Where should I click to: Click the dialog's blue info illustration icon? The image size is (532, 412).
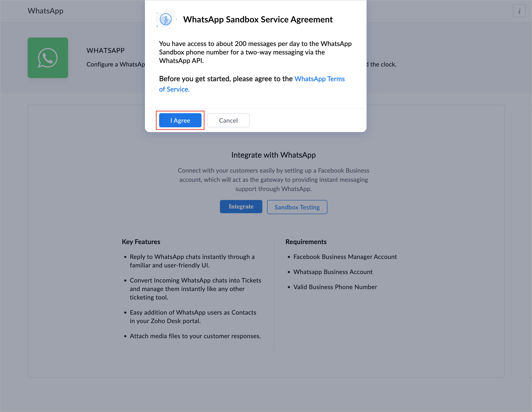[x=166, y=19]
